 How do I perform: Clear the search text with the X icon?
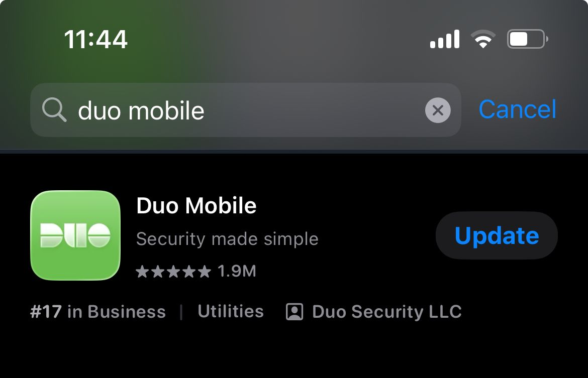(x=438, y=110)
